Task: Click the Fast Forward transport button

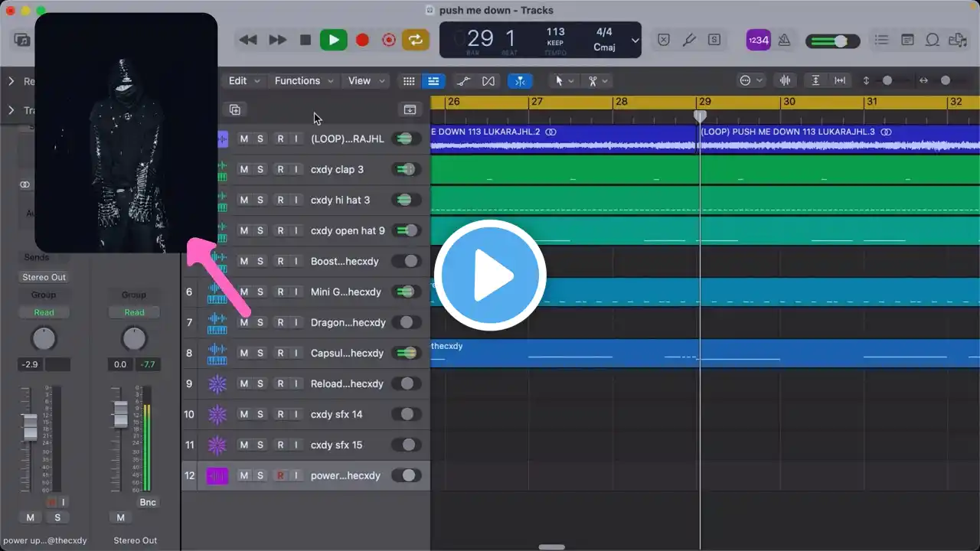Action: pyautogui.click(x=278, y=40)
